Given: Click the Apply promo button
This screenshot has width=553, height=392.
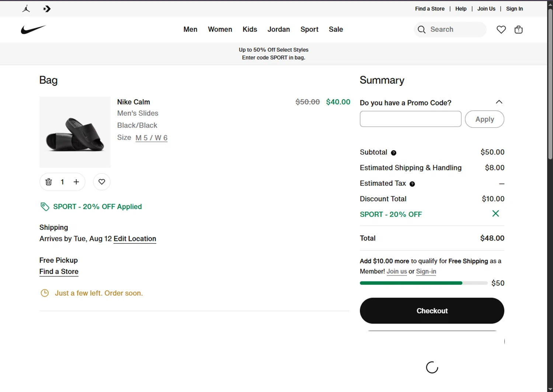Looking at the screenshot, I should point(484,119).
